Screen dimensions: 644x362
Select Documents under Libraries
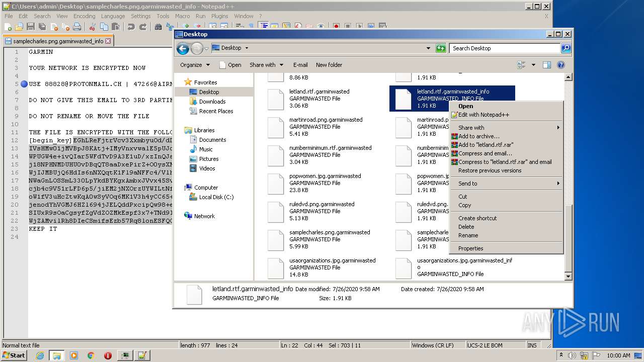click(207, 140)
